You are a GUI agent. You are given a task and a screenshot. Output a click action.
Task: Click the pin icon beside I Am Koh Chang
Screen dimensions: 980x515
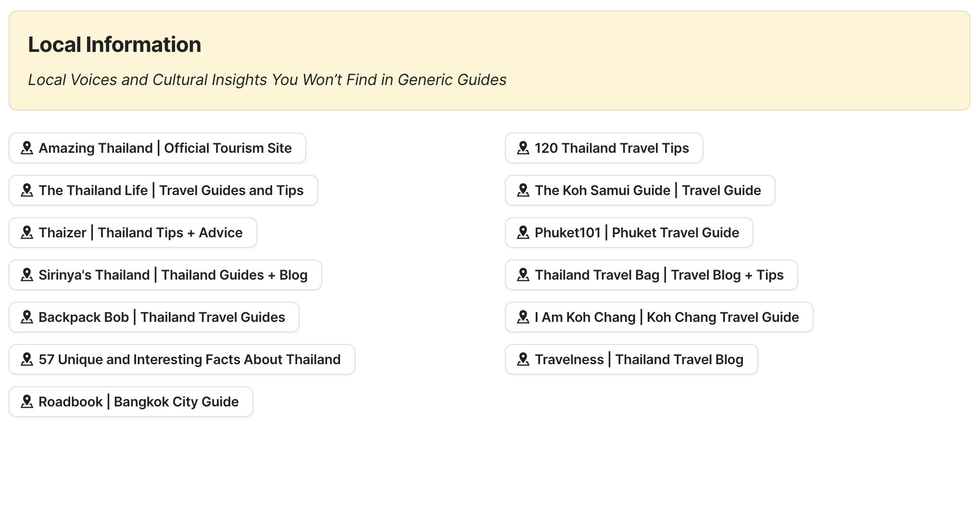click(524, 317)
